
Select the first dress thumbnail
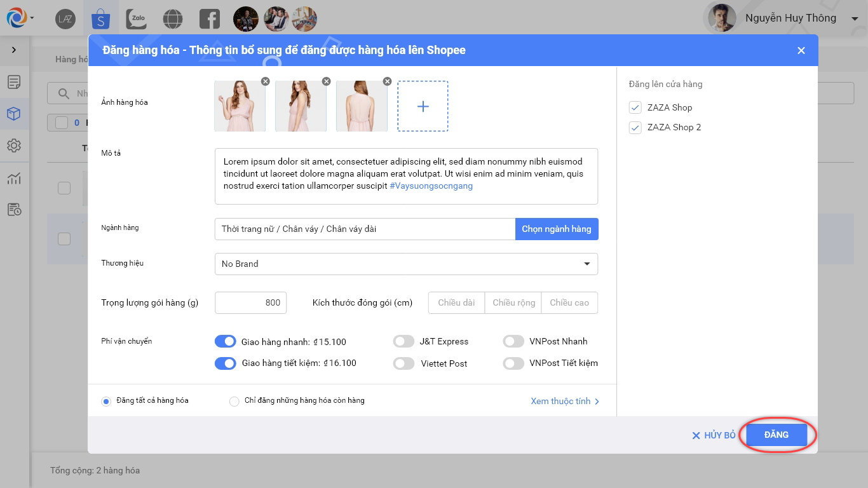point(240,106)
